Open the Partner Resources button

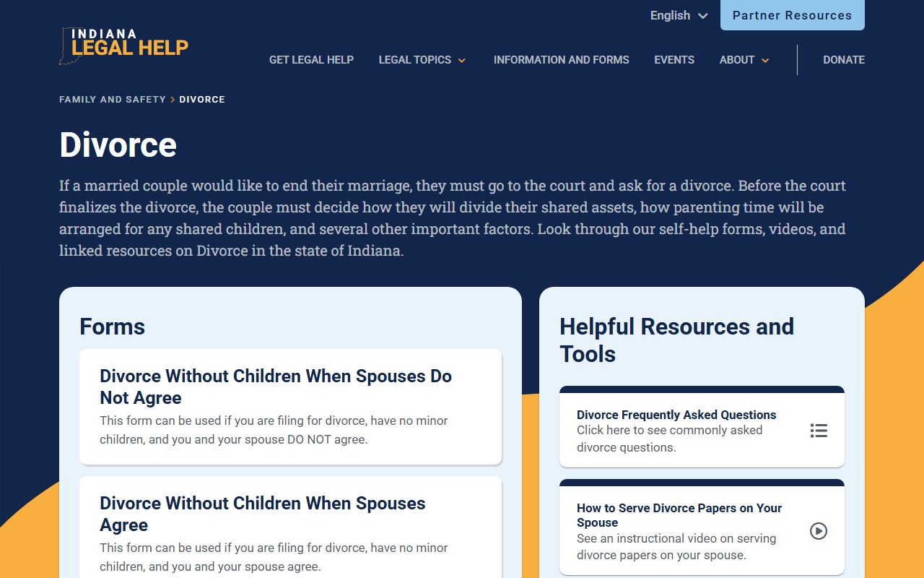click(x=793, y=15)
